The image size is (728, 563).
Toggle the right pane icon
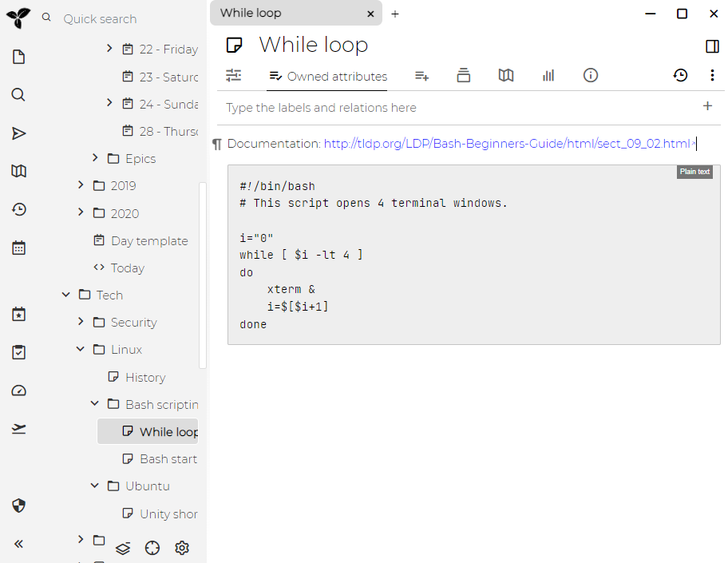[712, 46]
